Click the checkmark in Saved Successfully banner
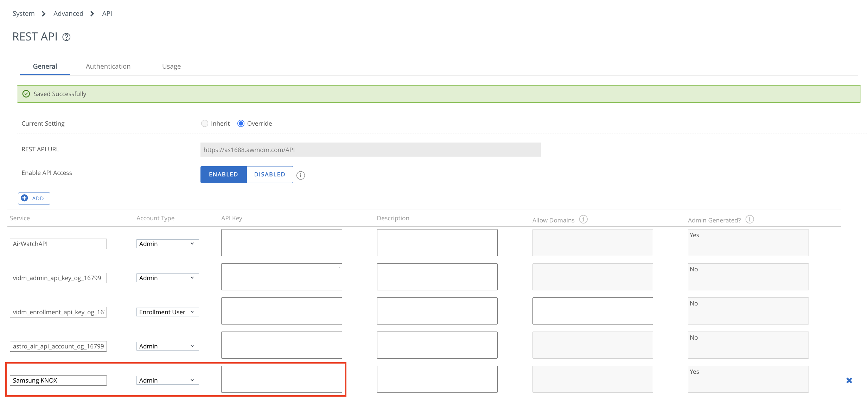The height and width of the screenshot is (397, 868). pos(26,94)
